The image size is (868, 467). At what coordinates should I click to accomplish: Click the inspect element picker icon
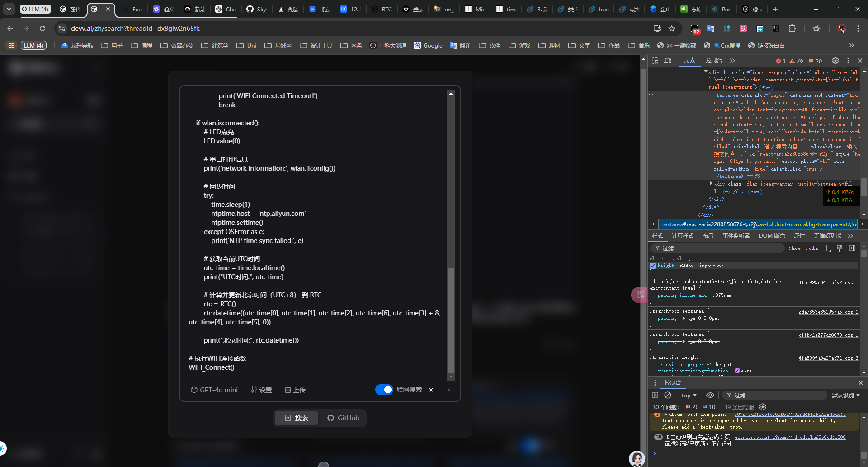655,61
